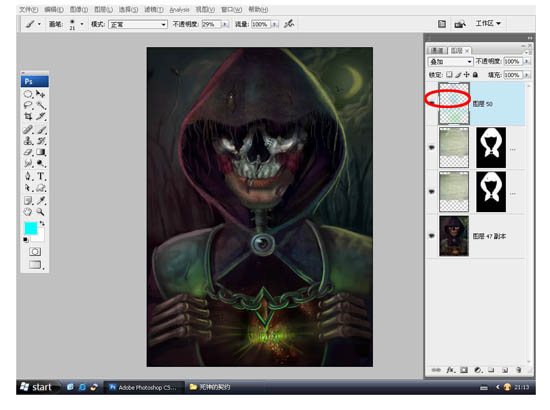Hide the 图层 47 副本 layer

pos(432,236)
